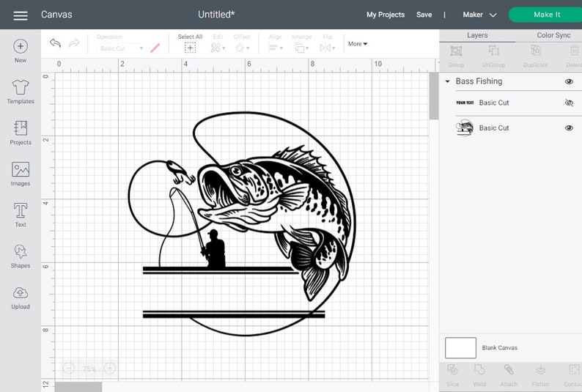Click the Undo arrow

[56, 44]
